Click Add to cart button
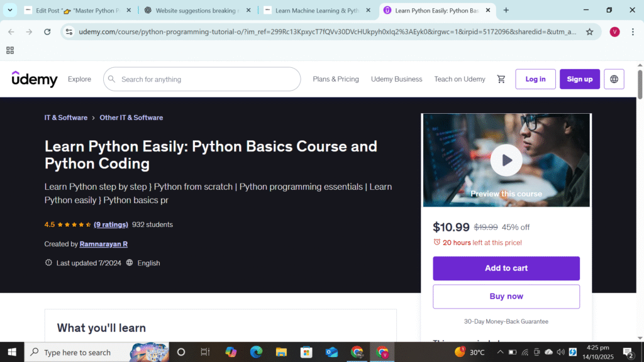The height and width of the screenshot is (362, 644). tap(506, 268)
